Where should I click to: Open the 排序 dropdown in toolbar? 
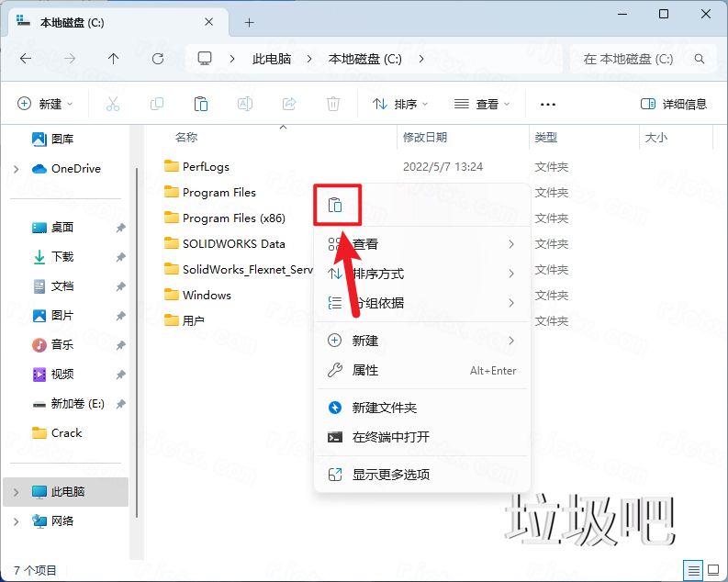click(400, 104)
